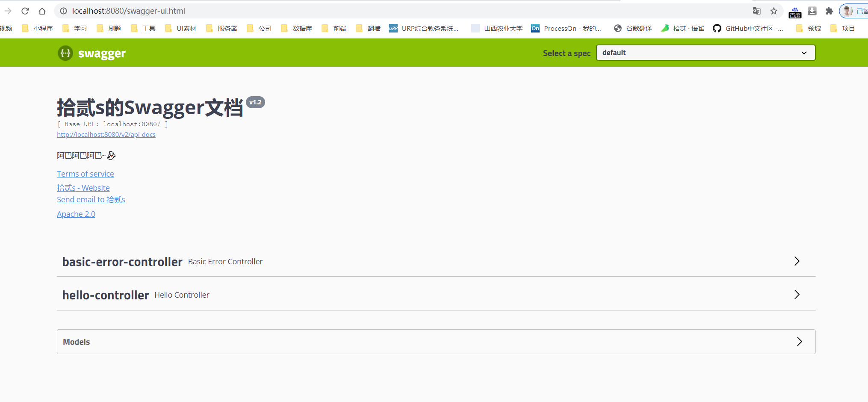Click the 拾贰s的Swagger文档 title

(150, 107)
